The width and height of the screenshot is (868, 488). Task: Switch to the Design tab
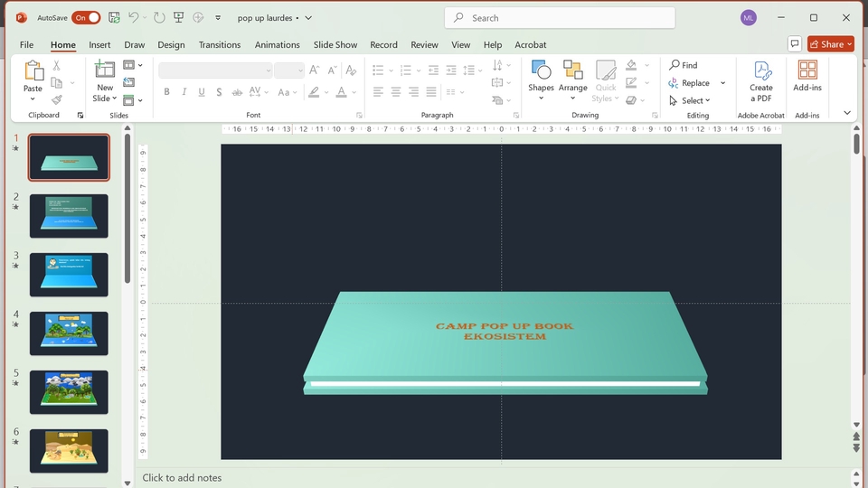click(171, 45)
